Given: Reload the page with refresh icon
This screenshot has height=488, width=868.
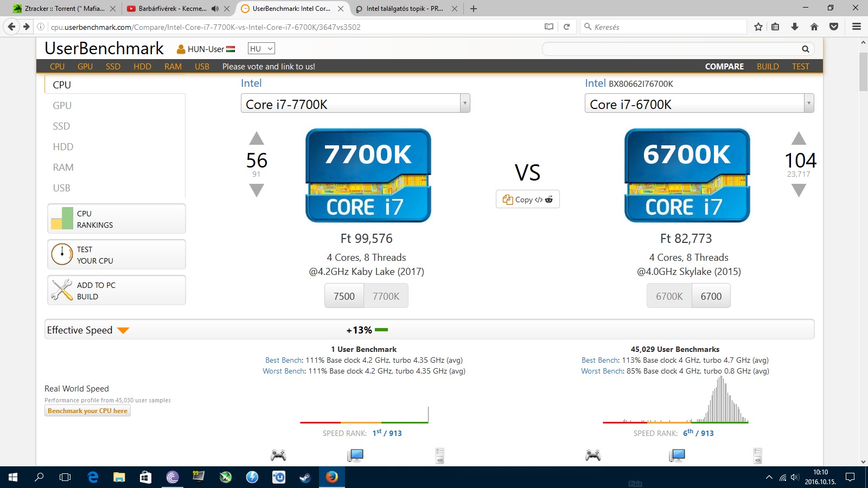Looking at the screenshot, I should pos(566,27).
